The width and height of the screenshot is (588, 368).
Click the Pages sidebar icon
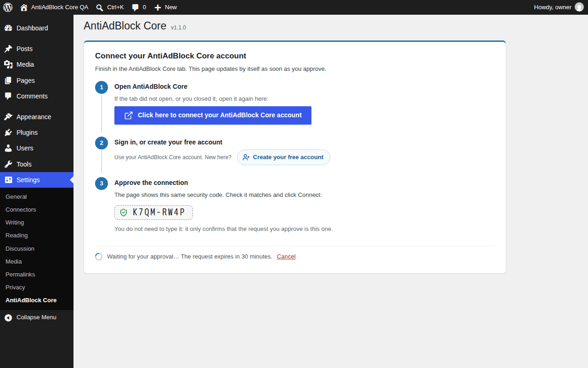(x=8, y=80)
